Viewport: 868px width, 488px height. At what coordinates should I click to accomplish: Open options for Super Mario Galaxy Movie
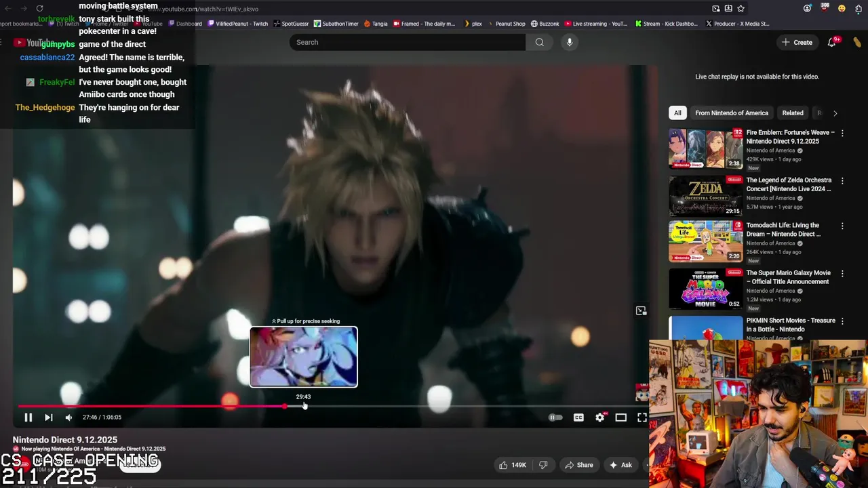[842, 274]
